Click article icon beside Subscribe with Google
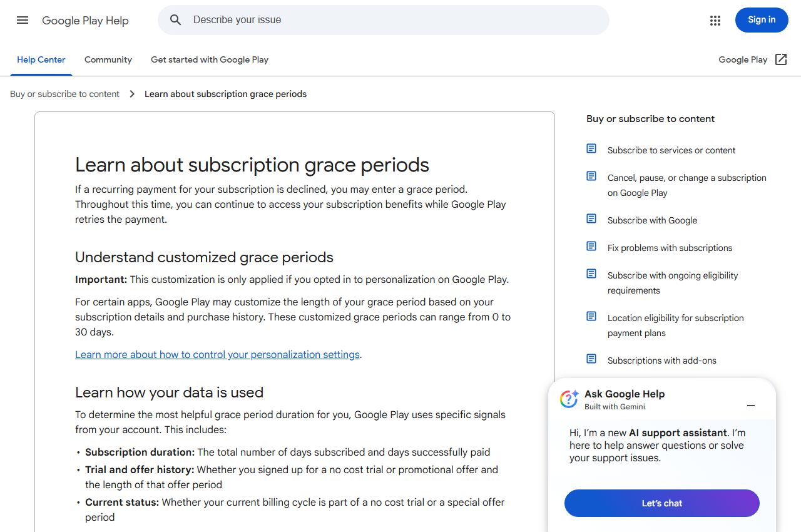The image size is (801, 532). coord(591,218)
